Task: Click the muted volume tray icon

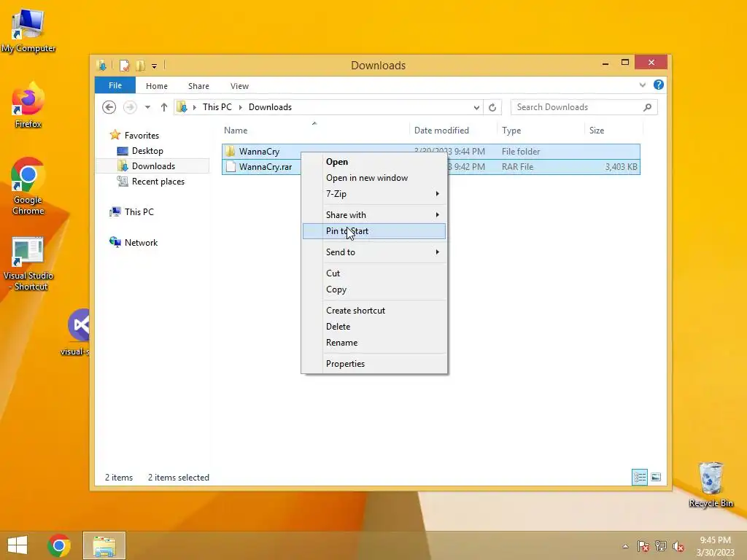Action: (x=678, y=546)
